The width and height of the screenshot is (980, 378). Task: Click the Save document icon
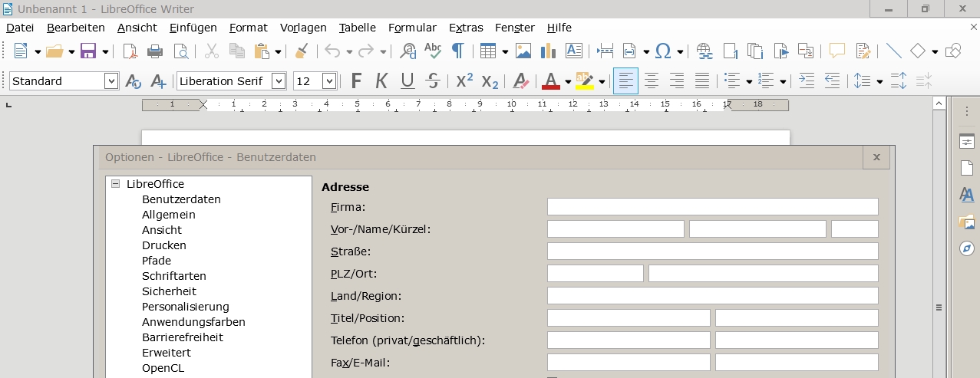(x=87, y=51)
